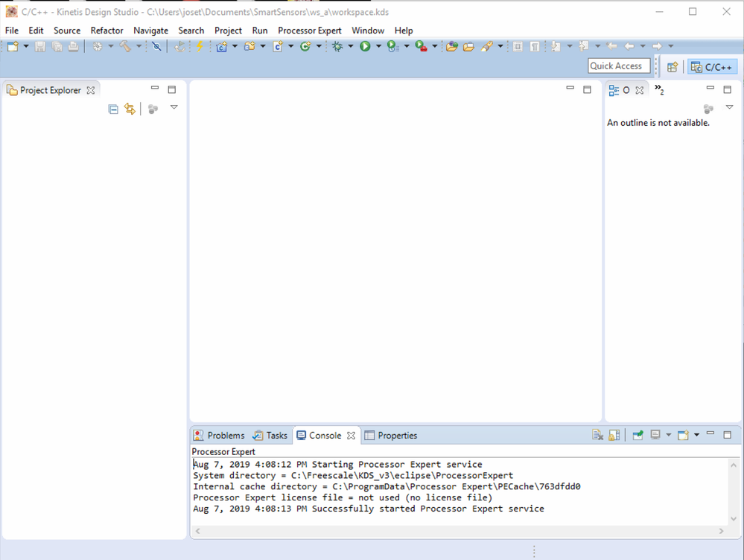Click Last Edit Location arrow icon
Viewport: 744px width, 560px height.
pyautogui.click(x=611, y=46)
